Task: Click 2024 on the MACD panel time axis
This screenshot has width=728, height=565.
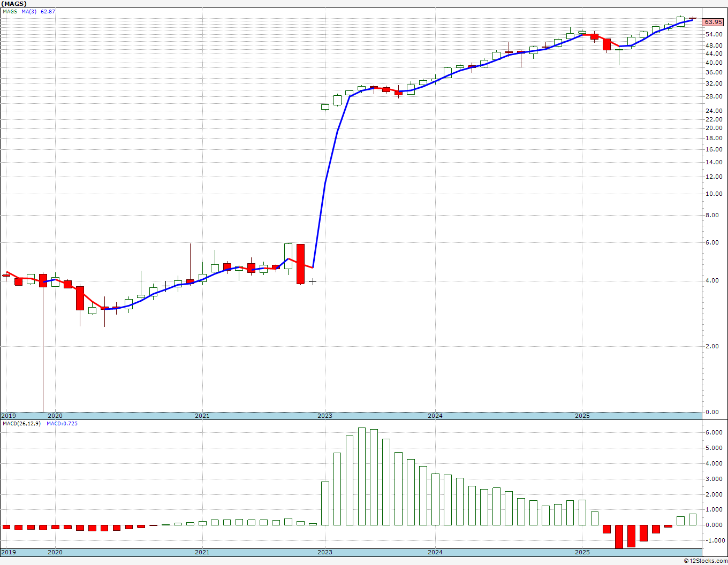Action: pyautogui.click(x=435, y=552)
